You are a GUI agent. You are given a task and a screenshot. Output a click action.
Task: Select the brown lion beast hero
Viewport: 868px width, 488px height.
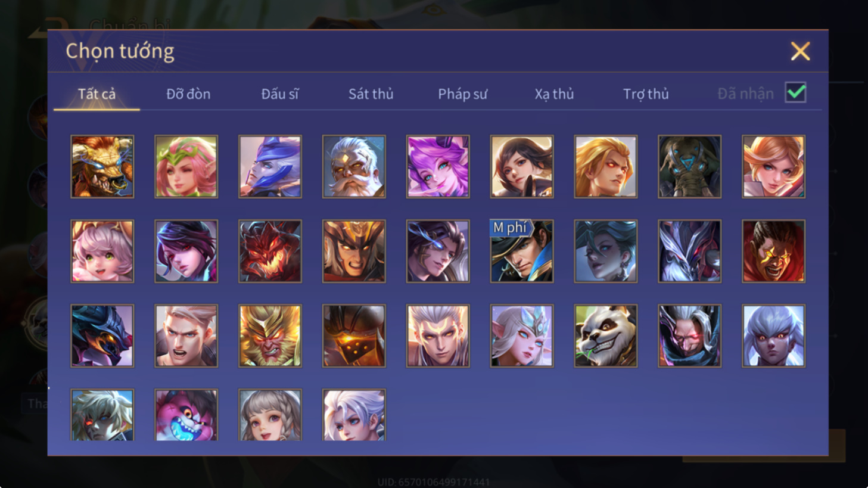102,167
